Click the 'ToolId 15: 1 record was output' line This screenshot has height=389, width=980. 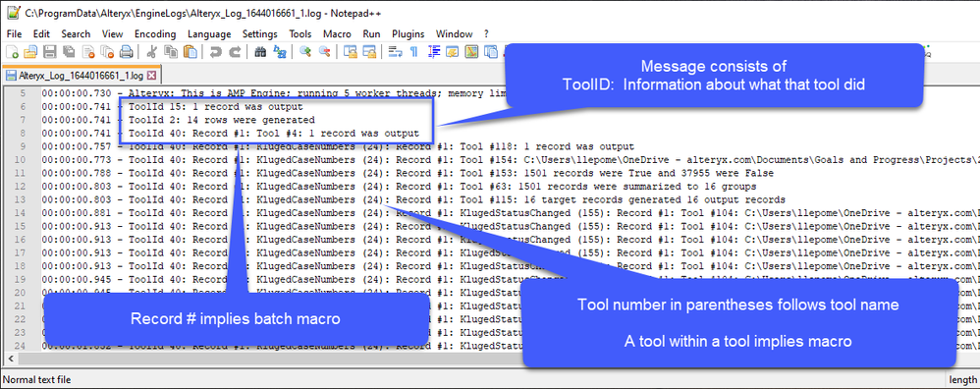click(x=216, y=106)
